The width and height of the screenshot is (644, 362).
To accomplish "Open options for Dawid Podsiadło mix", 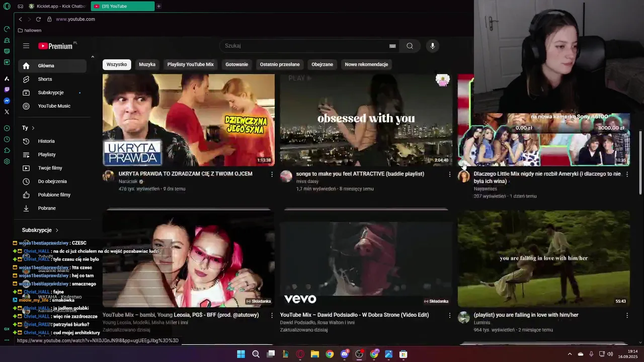I will coord(449,315).
